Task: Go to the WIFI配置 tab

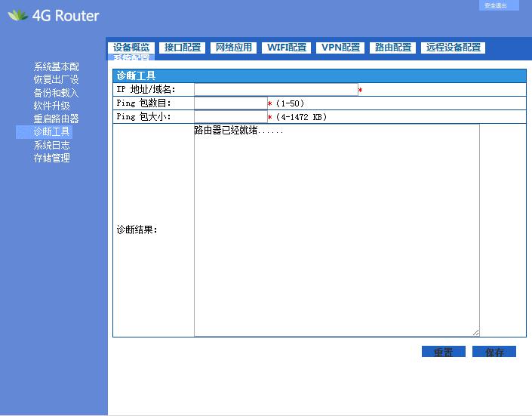Action: click(287, 48)
